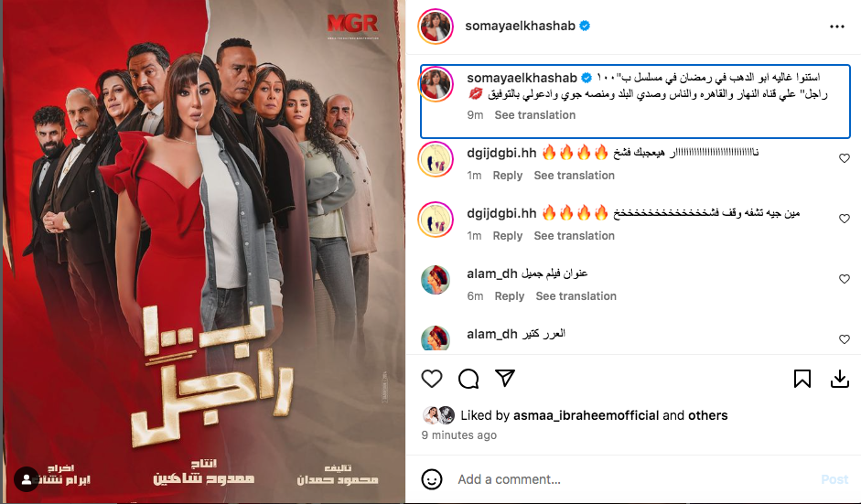Show tagged people icon on poster

[x=26, y=479]
